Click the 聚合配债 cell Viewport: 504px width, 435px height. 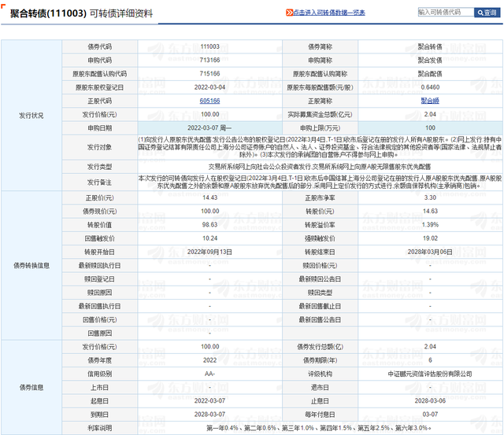pos(430,73)
